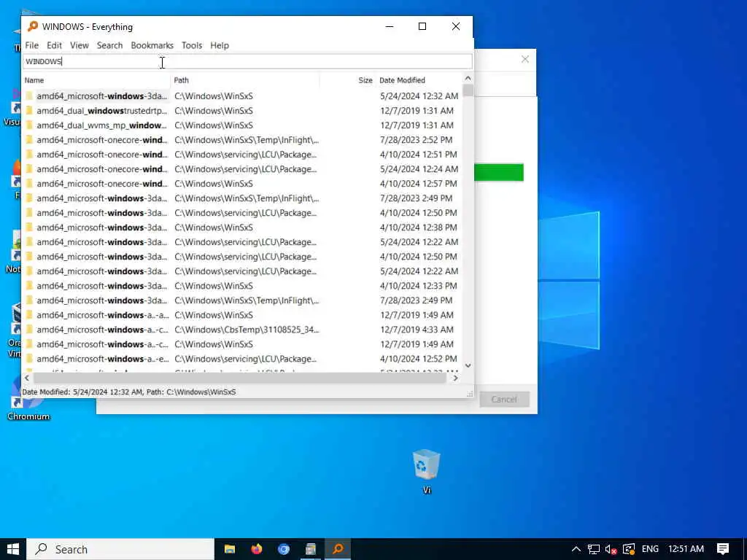This screenshot has width=747, height=560.
Task: Select the row dated 4/10/2024 12:51 PM
Action: coord(242,155)
